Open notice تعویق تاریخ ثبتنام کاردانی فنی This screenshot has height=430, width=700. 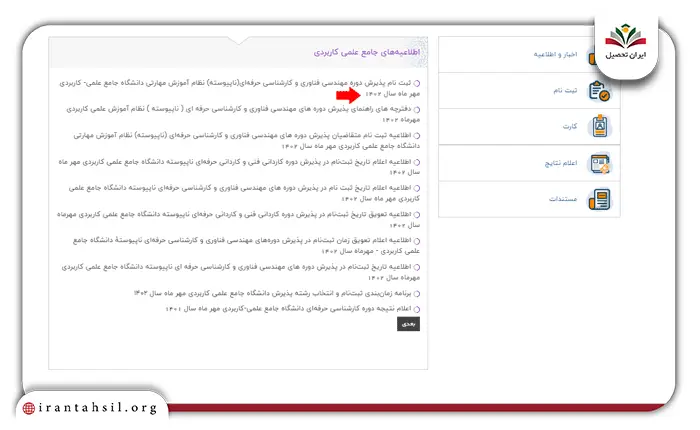pos(238,220)
